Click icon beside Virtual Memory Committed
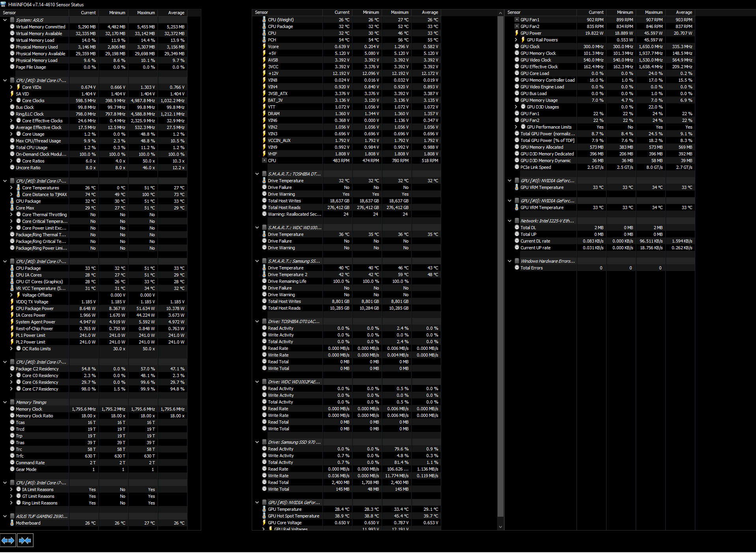This screenshot has width=756, height=553. click(x=12, y=27)
